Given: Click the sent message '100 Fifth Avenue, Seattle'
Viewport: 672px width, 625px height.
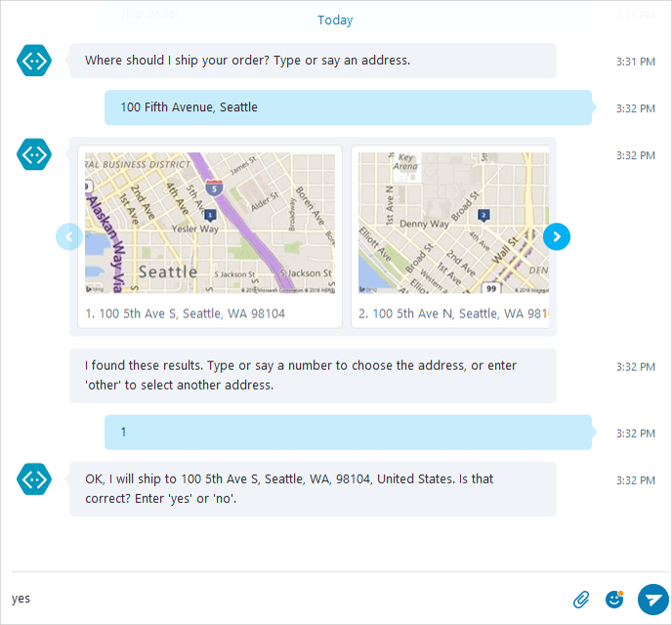Looking at the screenshot, I should coord(348,107).
